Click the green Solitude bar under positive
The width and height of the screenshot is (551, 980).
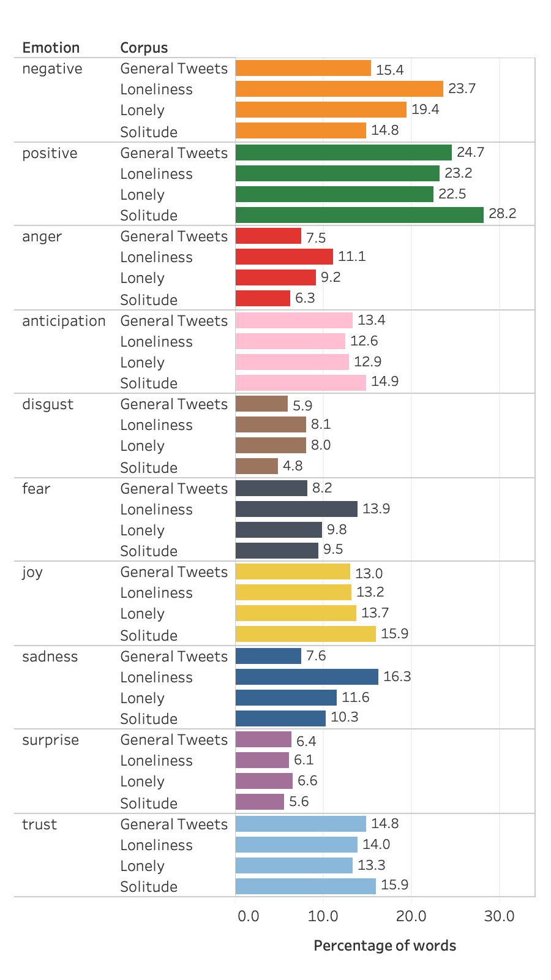[x=359, y=215]
